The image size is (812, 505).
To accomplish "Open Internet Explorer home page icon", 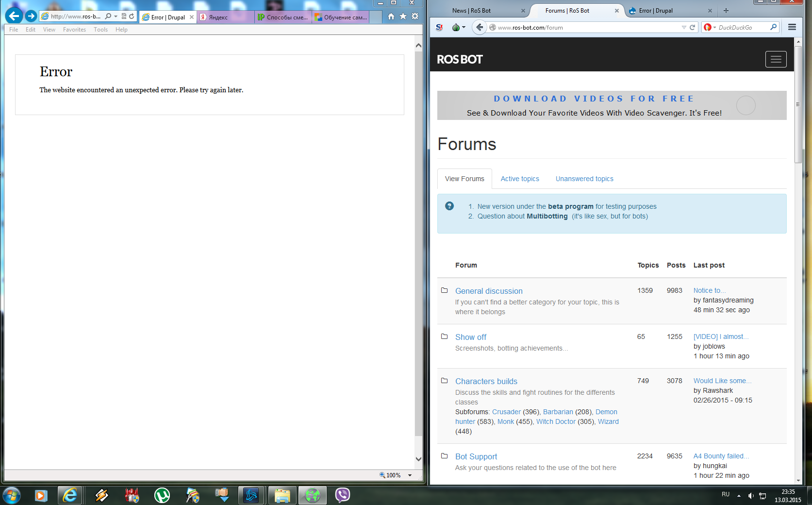I will 391,17.
